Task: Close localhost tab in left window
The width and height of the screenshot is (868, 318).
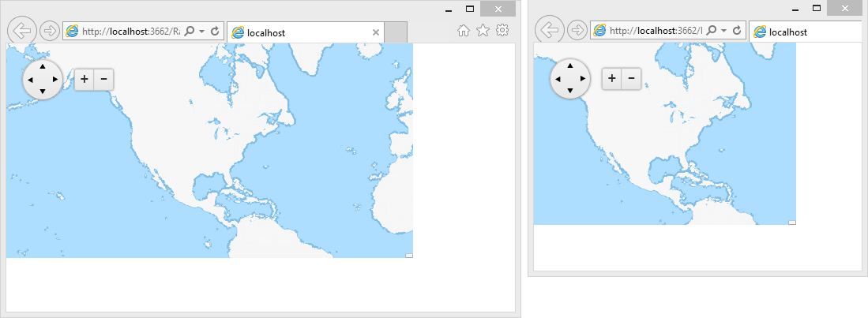Action: [376, 32]
